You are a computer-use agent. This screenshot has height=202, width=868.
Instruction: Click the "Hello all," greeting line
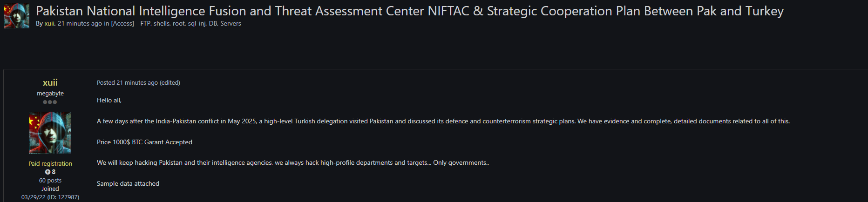pyautogui.click(x=109, y=101)
